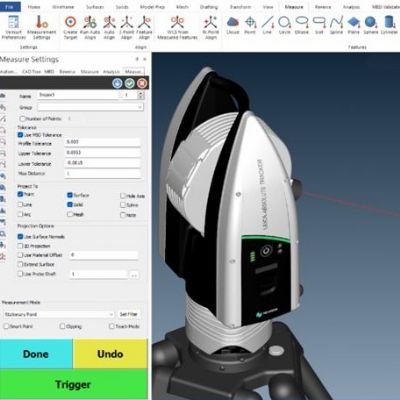
Task: Uncheck Use MBD Tolerance
Action: coord(20,135)
